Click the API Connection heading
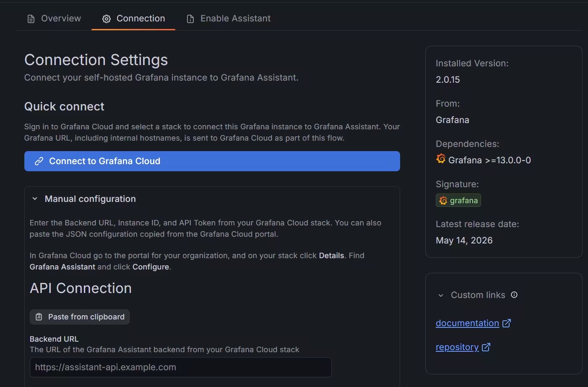Screen dimensions: 588x387 pyautogui.click(x=81, y=288)
